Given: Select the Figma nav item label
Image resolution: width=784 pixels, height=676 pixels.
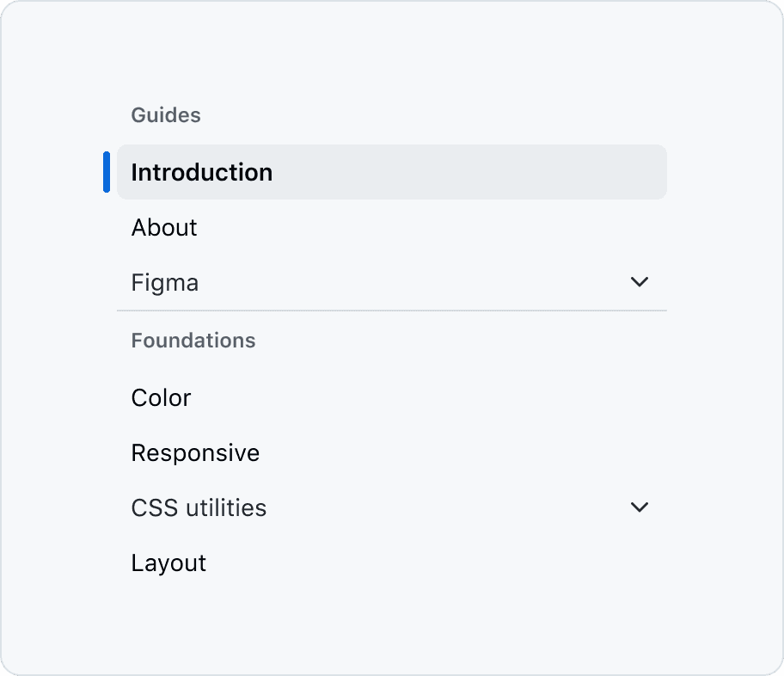Looking at the screenshot, I should coord(165,282).
